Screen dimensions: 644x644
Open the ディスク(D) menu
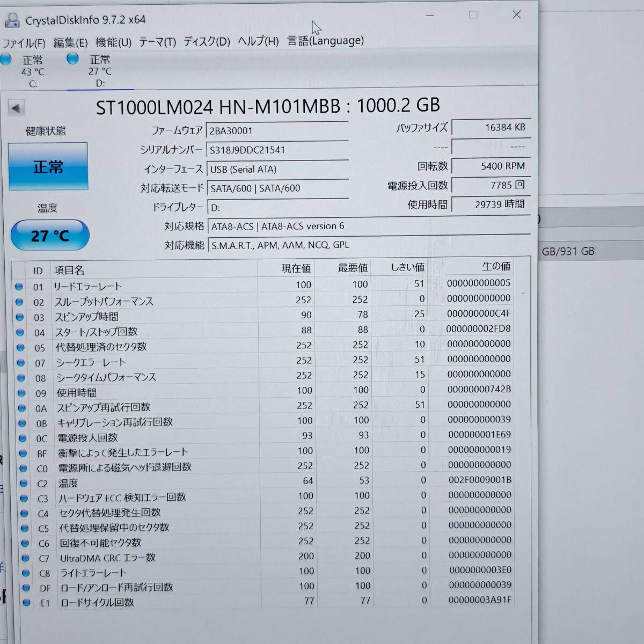pos(207,42)
